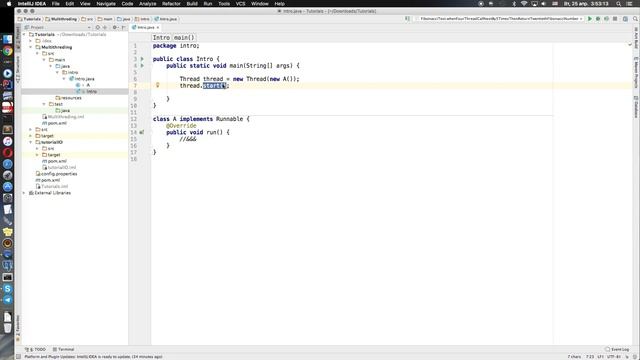Toggle the Database tool window on right edge
Image resolution: width=640 pixels, height=360 pixels.
click(x=636, y=107)
